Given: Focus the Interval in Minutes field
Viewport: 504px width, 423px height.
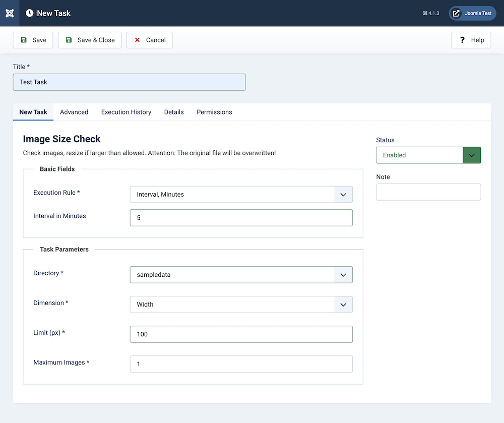Looking at the screenshot, I should (x=241, y=218).
